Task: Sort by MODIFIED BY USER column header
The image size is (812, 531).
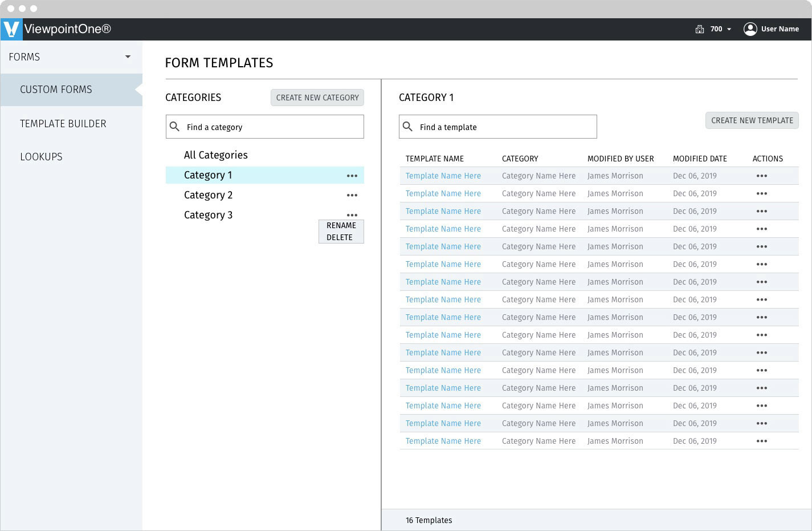Action: click(621, 159)
